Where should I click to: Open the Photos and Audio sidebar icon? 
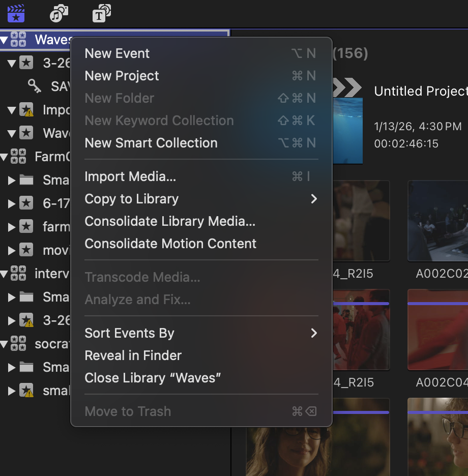[x=58, y=13]
